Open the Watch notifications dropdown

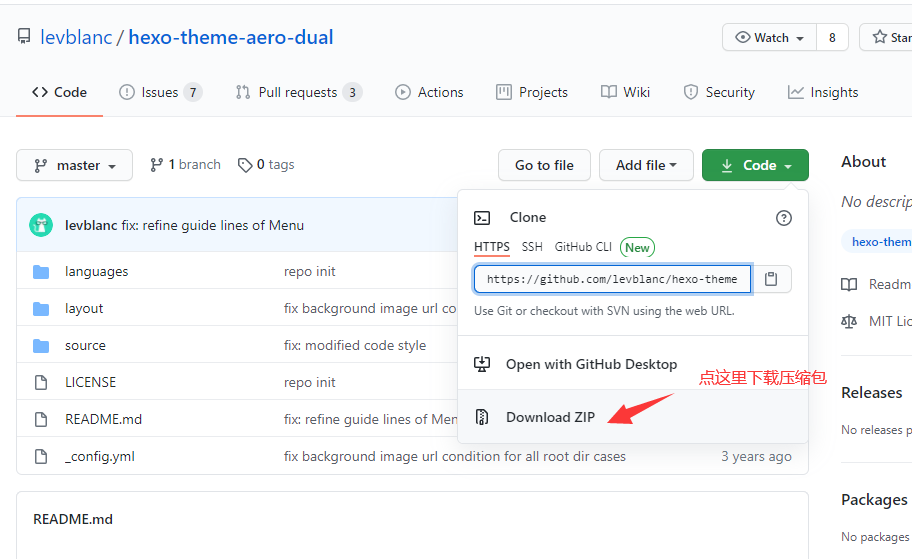(x=770, y=37)
